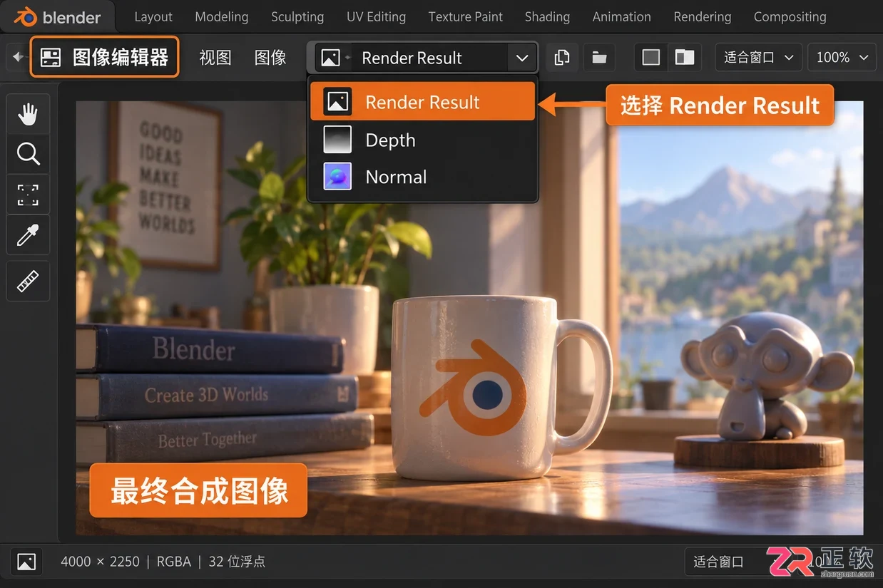Select Render Result in the dropdown list
The width and height of the screenshot is (883, 588).
(422, 102)
